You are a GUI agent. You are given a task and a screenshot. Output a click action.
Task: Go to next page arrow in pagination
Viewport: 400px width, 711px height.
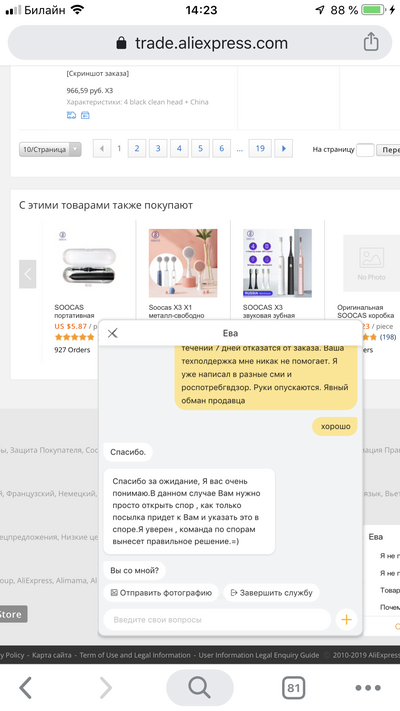point(284,148)
